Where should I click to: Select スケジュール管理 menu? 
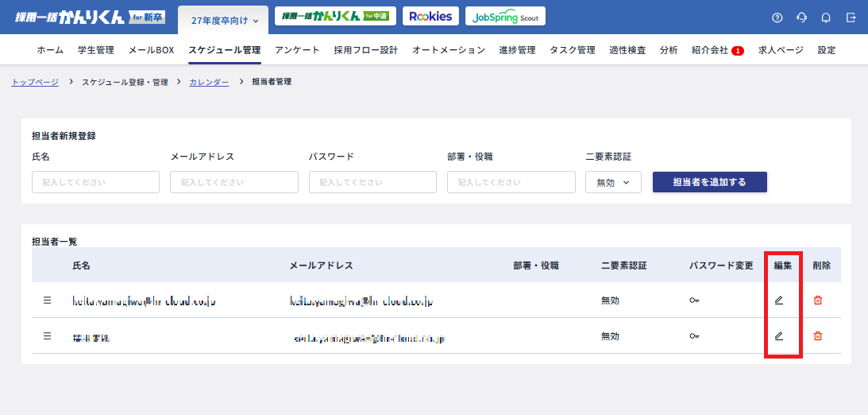[224, 50]
